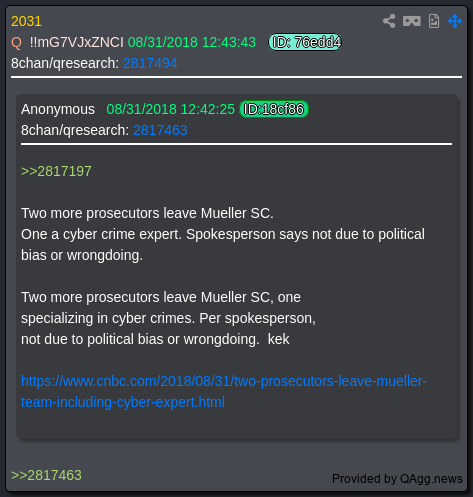Image resolution: width=473 pixels, height=497 pixels.
Task: Click the share icon on post 2031
Action: click(389, 21)
